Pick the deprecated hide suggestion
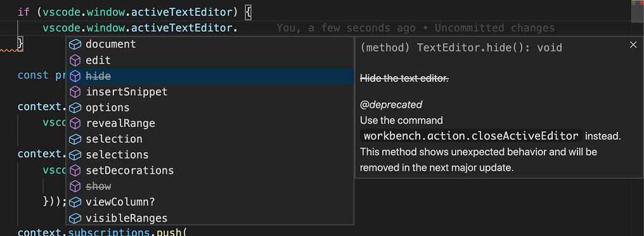 210,76
